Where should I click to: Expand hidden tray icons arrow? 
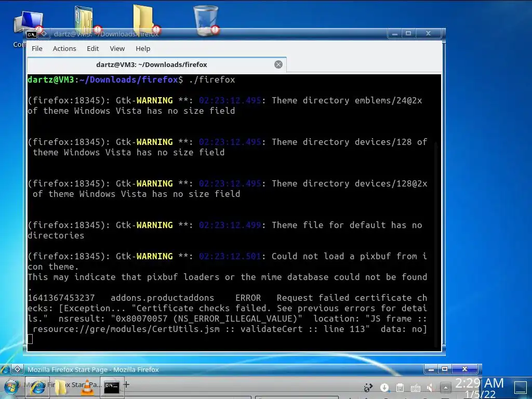point(445,387)
